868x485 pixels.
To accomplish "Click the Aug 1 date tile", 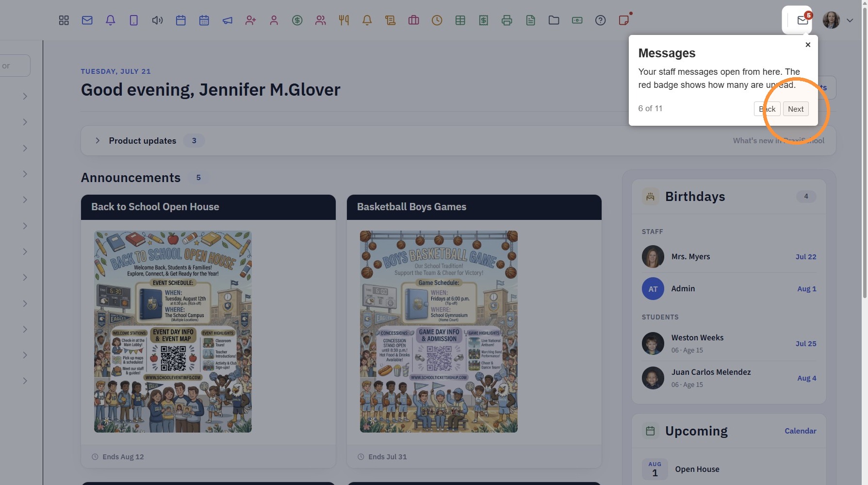I will tap(655, 469).
